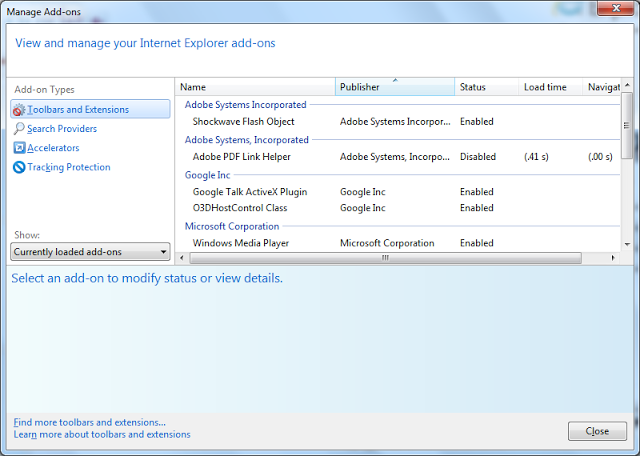Click vertical scrollbar down arrow

click(x=627, y=244)
